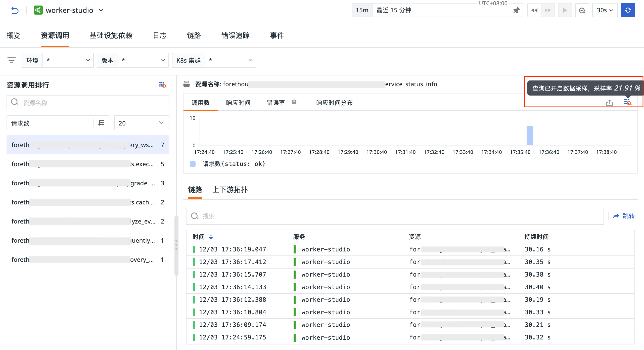Click the 跳转 link
Image resolution: width=644 pixels, height=350 pixels.
tap(624, 216)
